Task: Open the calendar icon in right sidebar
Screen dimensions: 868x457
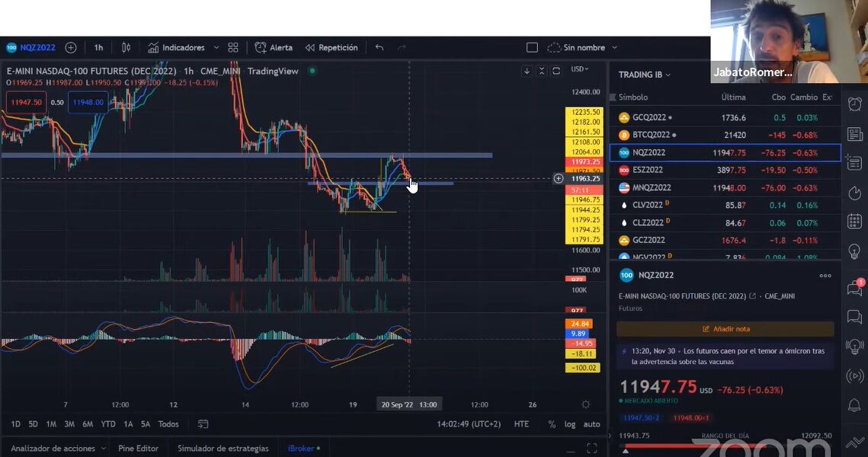Action: pyautogui.click(x=855, y=222)
